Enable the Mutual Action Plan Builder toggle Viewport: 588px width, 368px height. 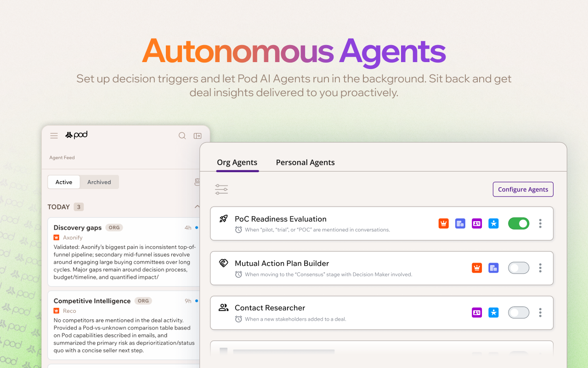click(x=519, y=268)
